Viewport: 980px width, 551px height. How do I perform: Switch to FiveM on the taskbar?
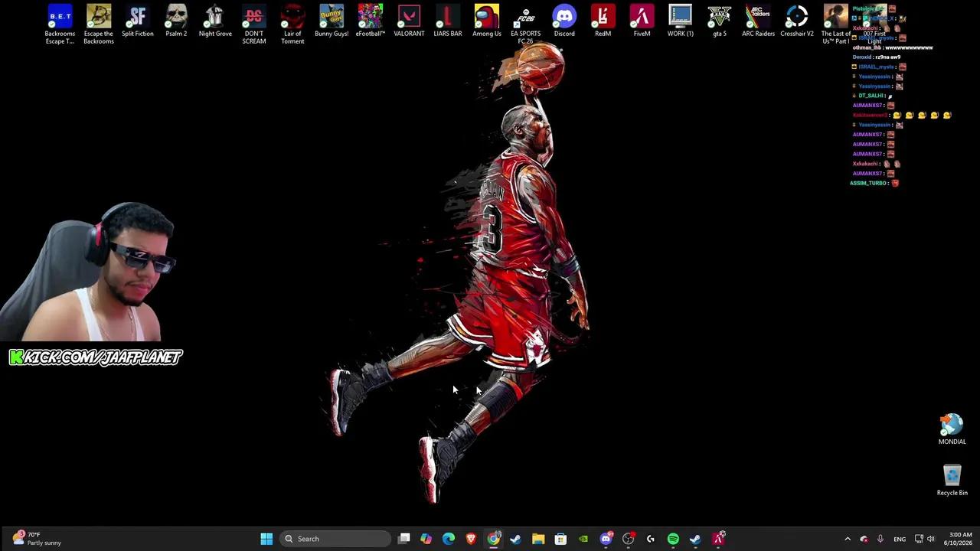click(x=718, y=539)
